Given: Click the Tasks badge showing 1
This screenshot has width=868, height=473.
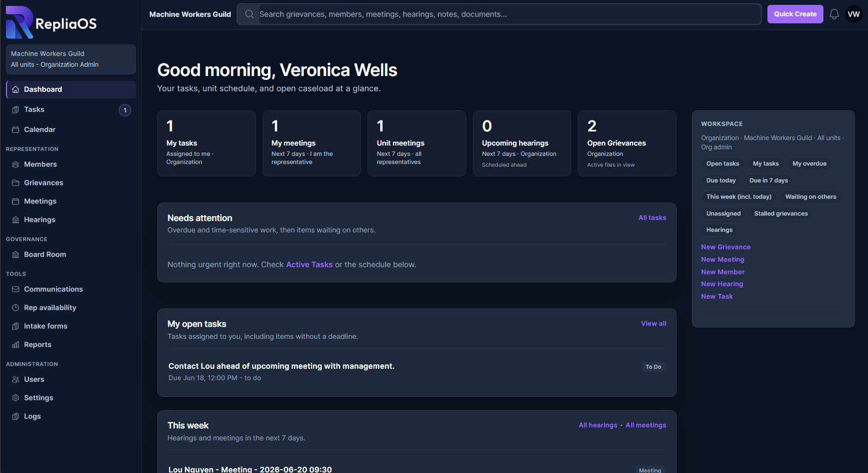Looking at the screenshot, I should tap(125, 110).
